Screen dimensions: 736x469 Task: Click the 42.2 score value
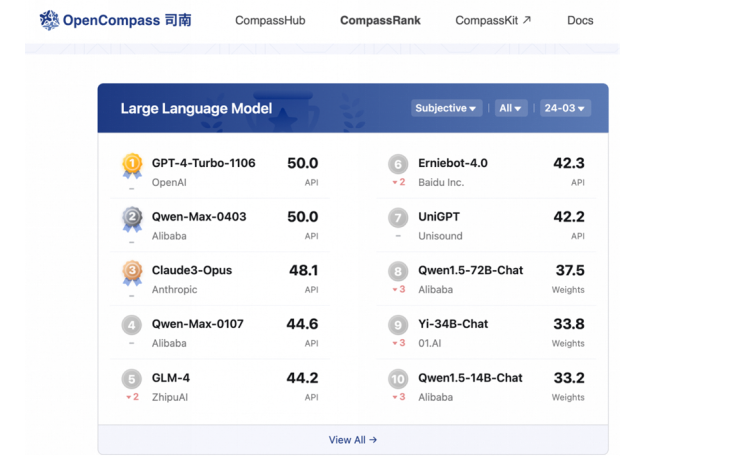click(569, 216)
